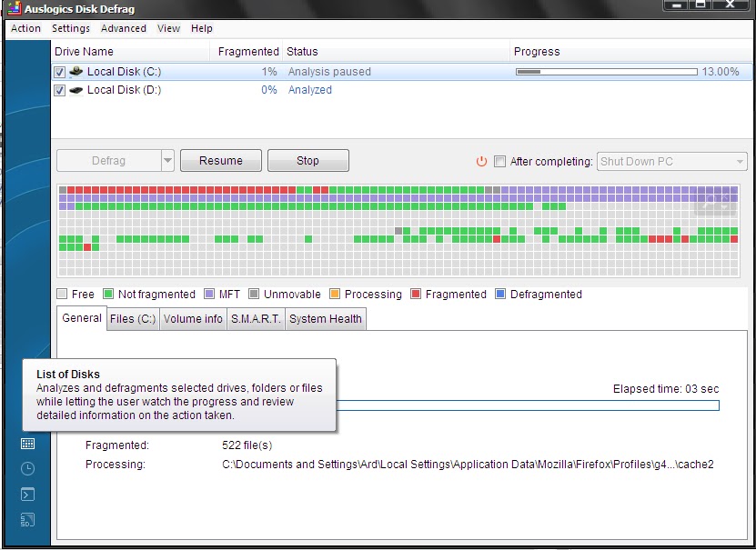The width and height of the screenshot is (756, 550).
Task: Click the Local Disk (D:) drive icon
Action: (76, 90)
